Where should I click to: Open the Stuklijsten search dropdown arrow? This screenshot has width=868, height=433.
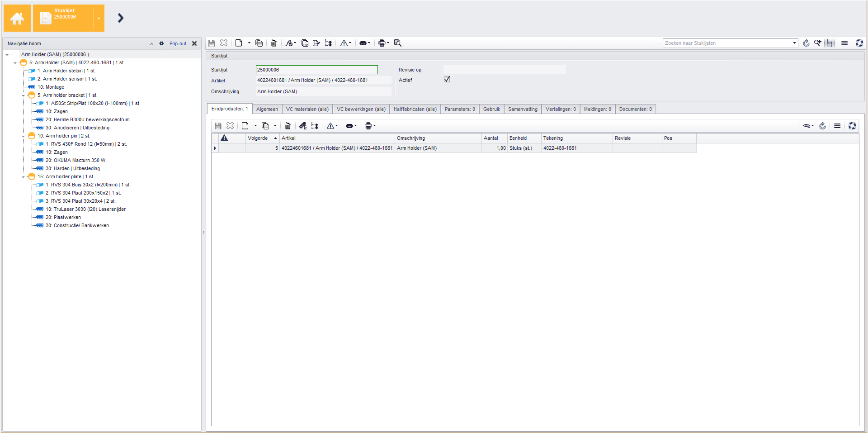[x=795, y=43]
